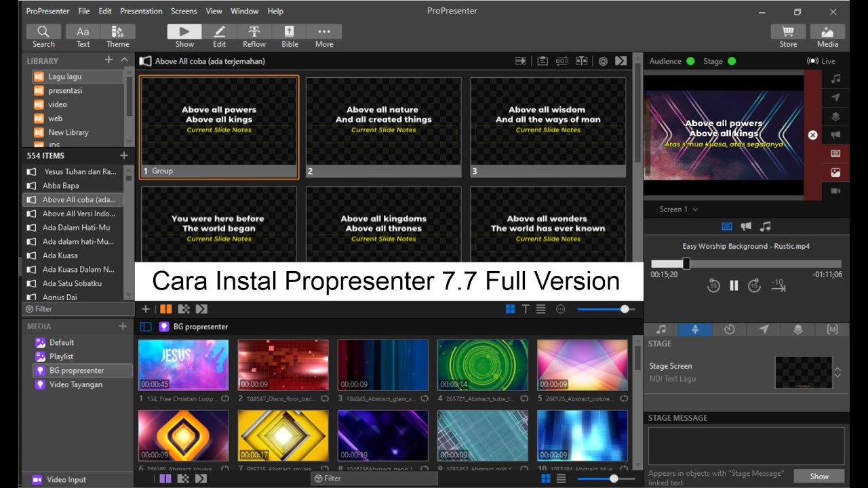This screenshot has height=488, width=868.
Task: Skip forward 15 seconds
Action: 754,286
